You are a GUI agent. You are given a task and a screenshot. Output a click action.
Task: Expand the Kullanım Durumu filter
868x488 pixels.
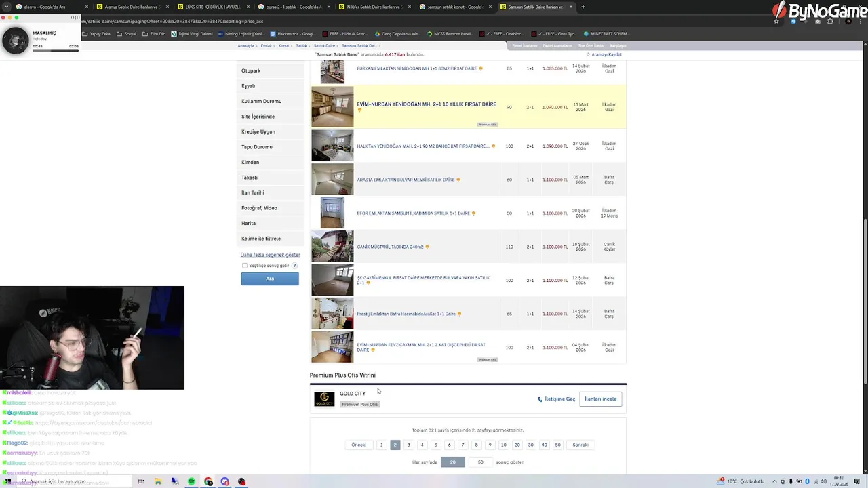[x=271, y=101]
